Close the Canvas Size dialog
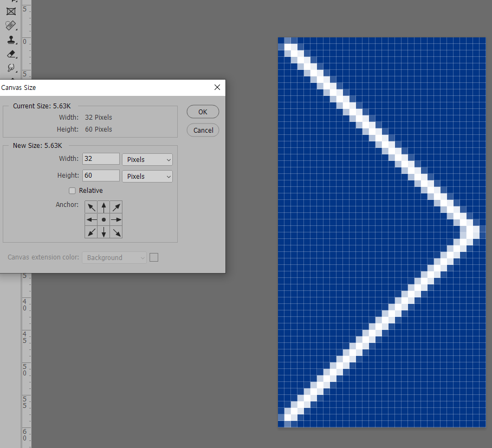 pos(217,88)
